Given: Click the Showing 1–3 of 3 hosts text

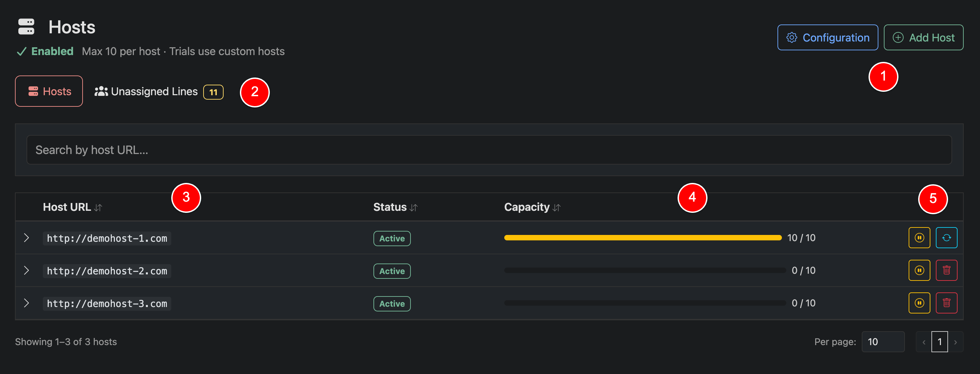Looking at the screenshot, I should click(x=66, y=342).
